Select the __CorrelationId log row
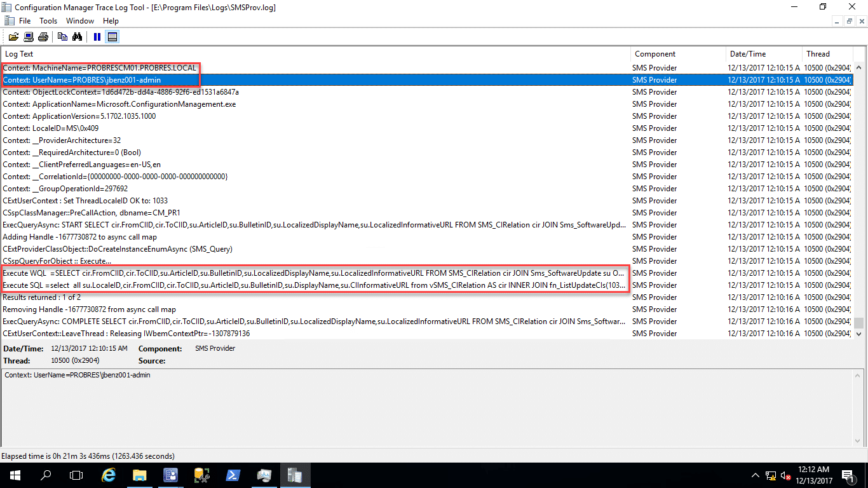The image size is (868, 488). [426, 177]
